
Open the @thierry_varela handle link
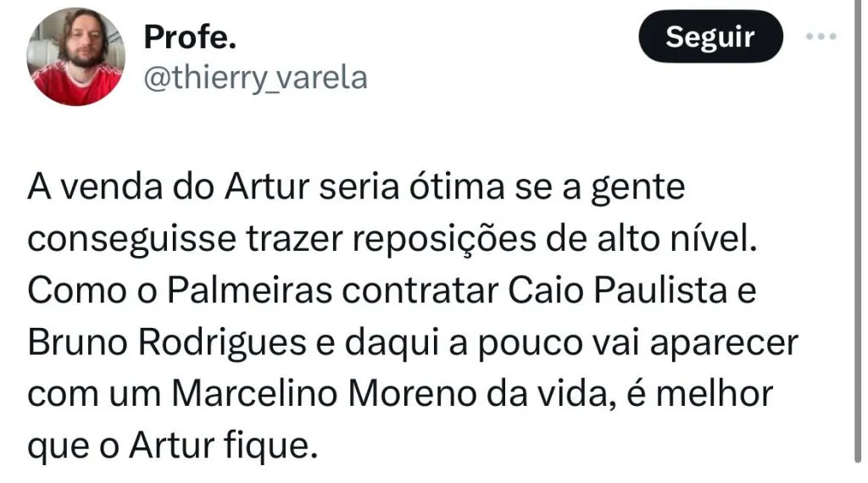click(x=256, y=78)
